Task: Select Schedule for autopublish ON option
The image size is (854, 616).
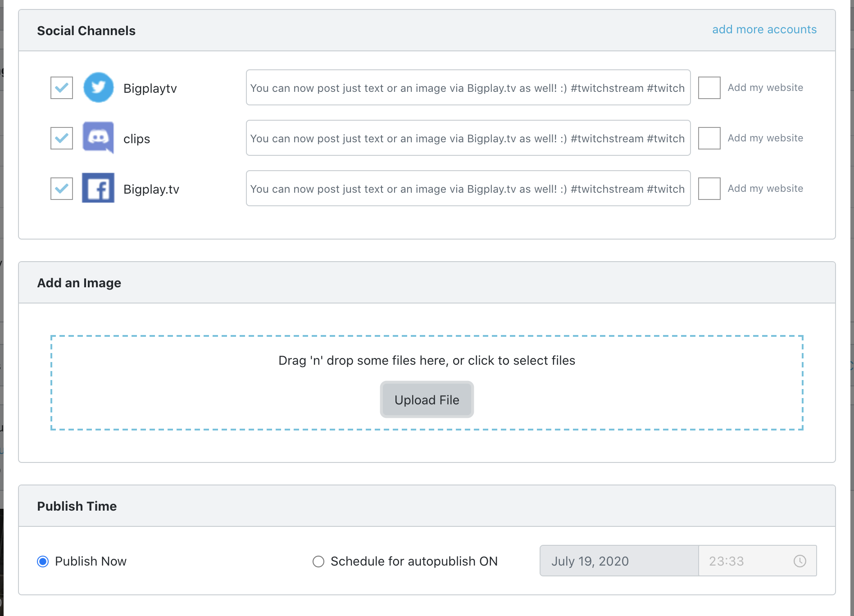Action: click(x=318, y=562)
